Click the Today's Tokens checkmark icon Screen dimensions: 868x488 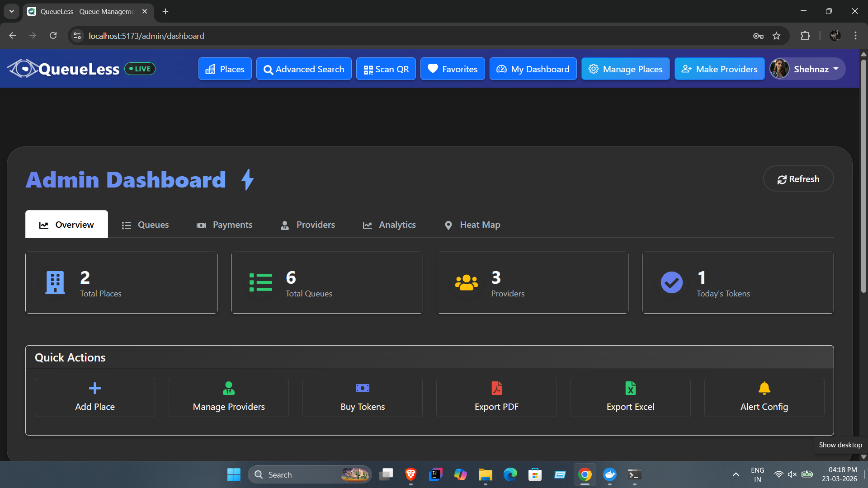pyautogui.click(x=672, y=282)
